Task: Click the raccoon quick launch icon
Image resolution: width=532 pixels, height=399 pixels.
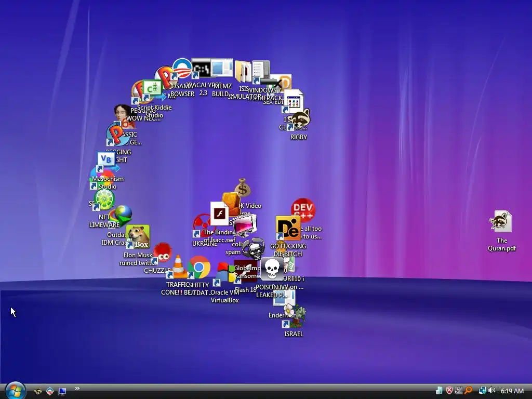Action: [x=37, y=391]
